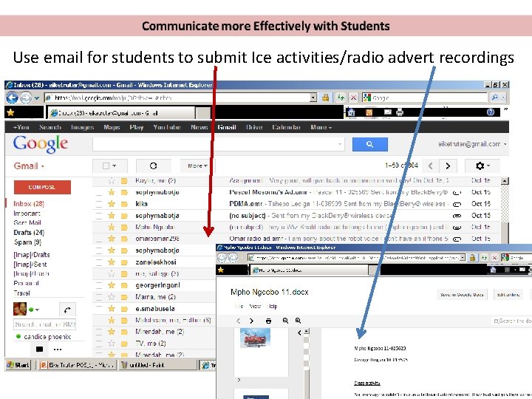Image resolution: width=532 pixels, height=399 pixels.
Task: Open Calendar in the Google top bar
Action: (286, 127)
